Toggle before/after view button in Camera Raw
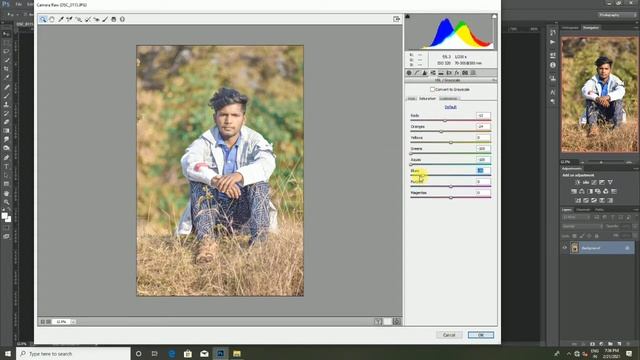 click(378, 322)
